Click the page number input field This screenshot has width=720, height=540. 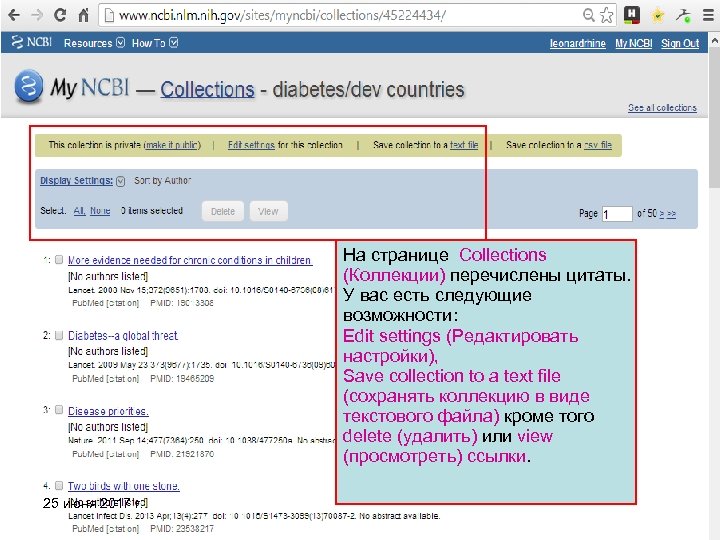617,214
